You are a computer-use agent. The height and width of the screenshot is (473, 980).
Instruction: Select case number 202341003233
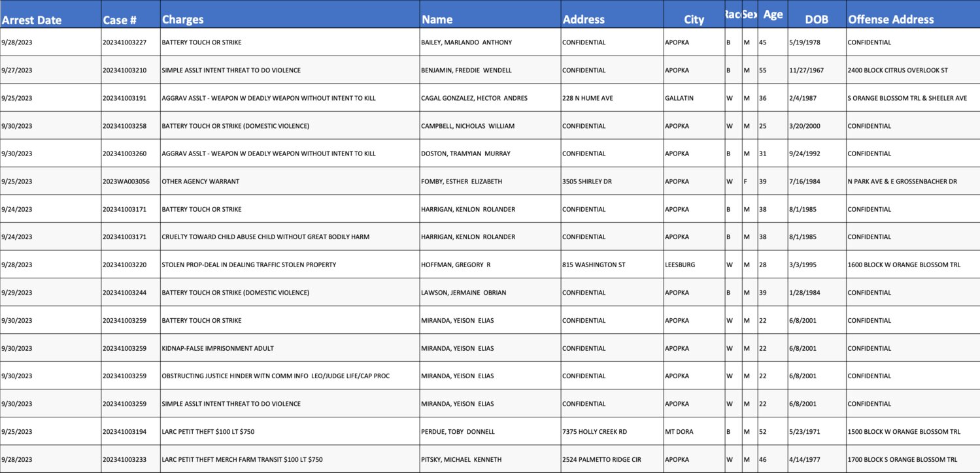[124, 459]
